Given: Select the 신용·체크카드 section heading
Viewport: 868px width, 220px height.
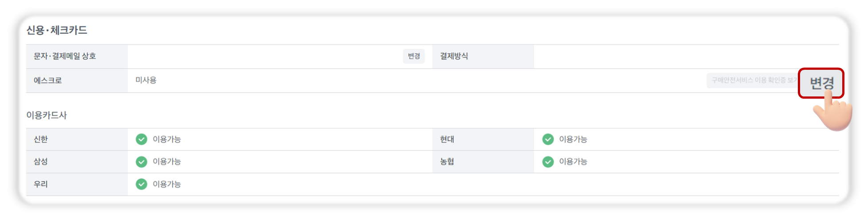Looking at the screenshot, I should pyautogui.click(x=57, y=30).
